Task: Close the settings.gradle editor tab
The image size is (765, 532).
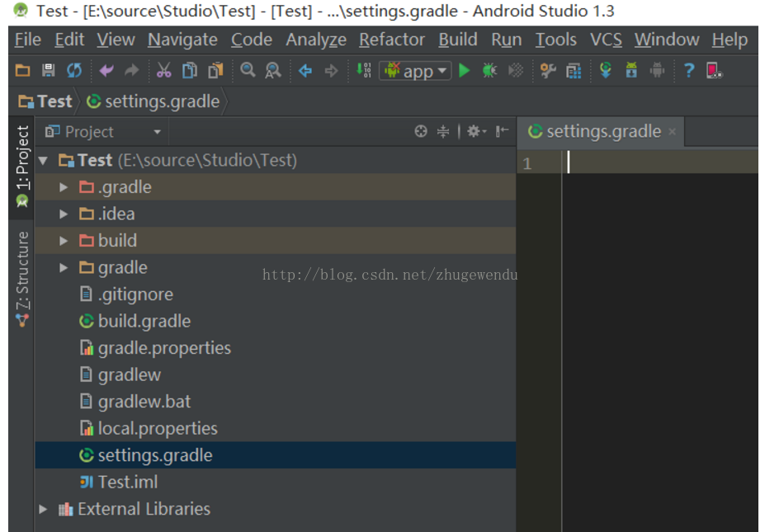Action: tap(673, 132)
